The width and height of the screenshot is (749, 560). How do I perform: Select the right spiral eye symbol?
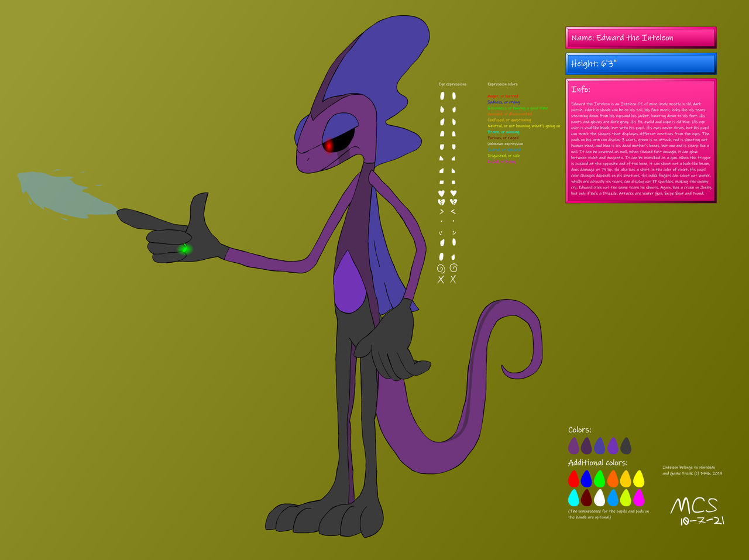pos(453,268)
